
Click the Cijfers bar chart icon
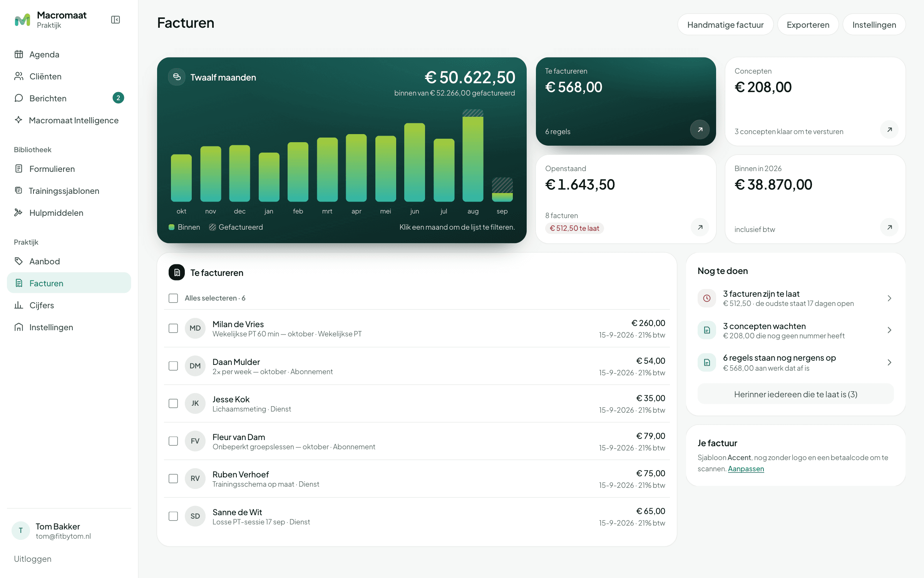click(19, 305)
